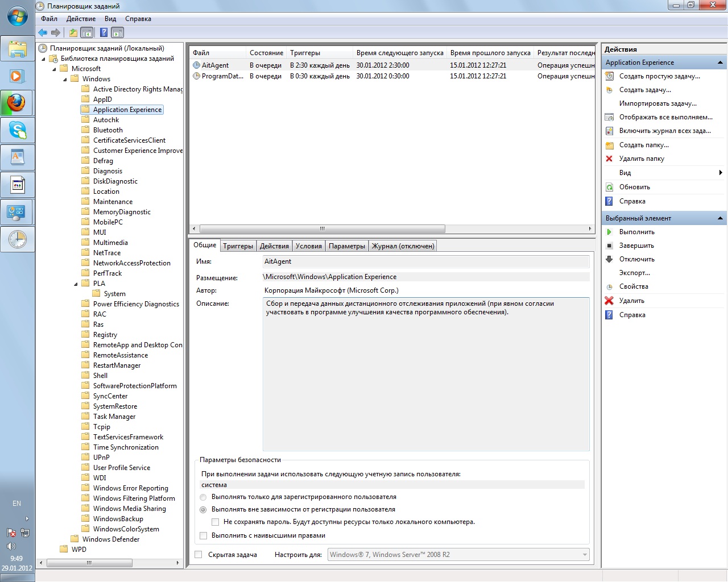Image resolution: width=728 pixels, height=582 pixels.
Task: Show hidden tray icons arrow
Action: pyautogui.click(x=27, y=519)
